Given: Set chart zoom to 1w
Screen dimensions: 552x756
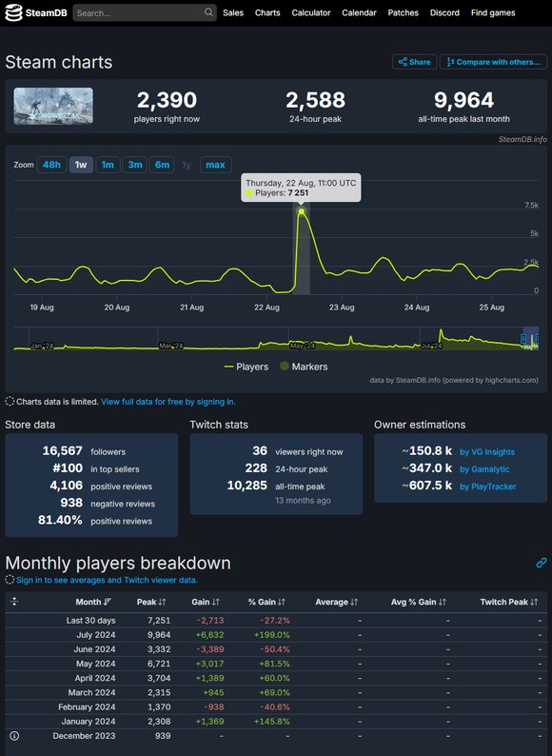Looking at the screenshot, I should coord(81,165).
